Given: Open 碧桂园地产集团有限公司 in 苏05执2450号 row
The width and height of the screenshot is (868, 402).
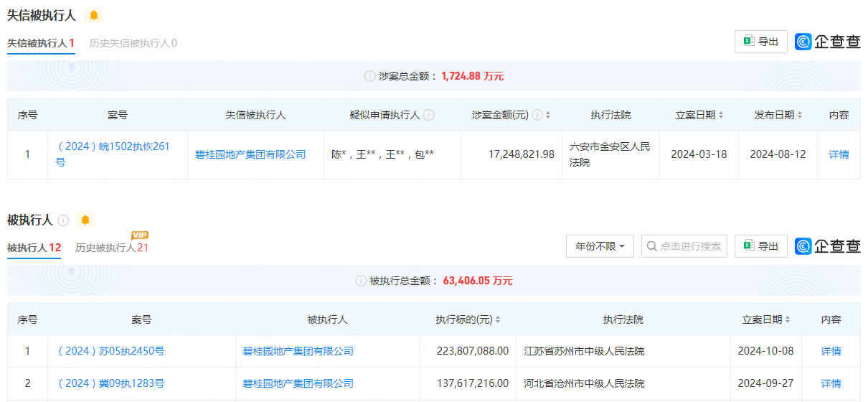Looking at the screenshot, I should 298,351.
